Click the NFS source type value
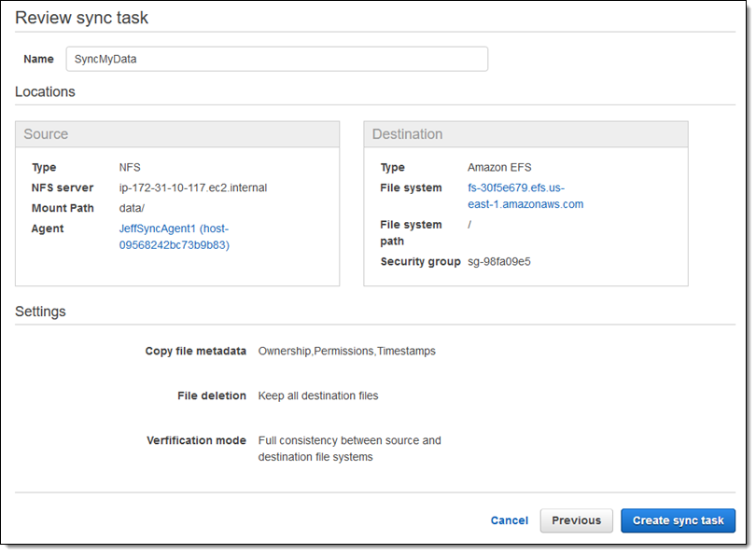756x554 pixels. (x=130, y=167)
